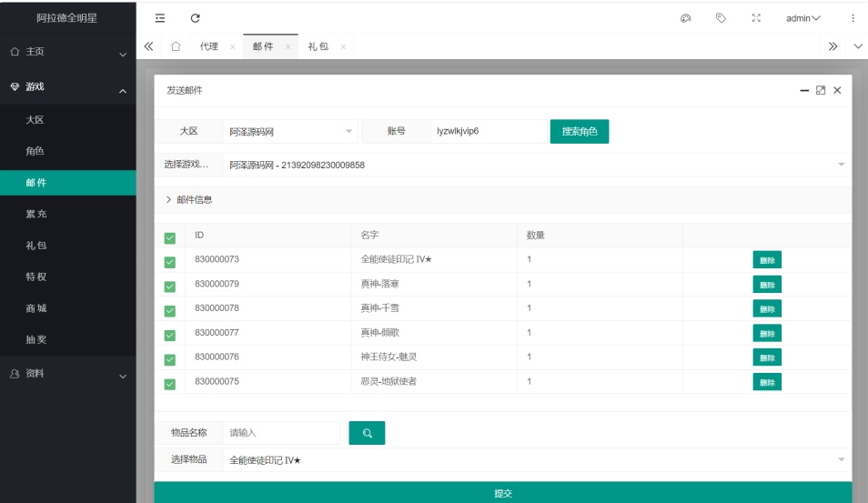868x503 pixels.
Task: Open 角色 in the sidebar menu
Action: [x=35, y=151]
